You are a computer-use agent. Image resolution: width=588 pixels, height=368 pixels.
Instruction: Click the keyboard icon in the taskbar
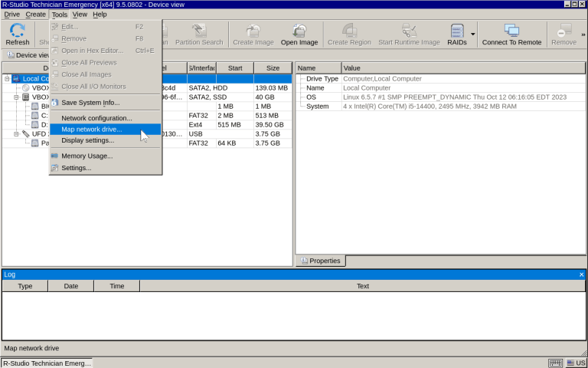point(556,363)
